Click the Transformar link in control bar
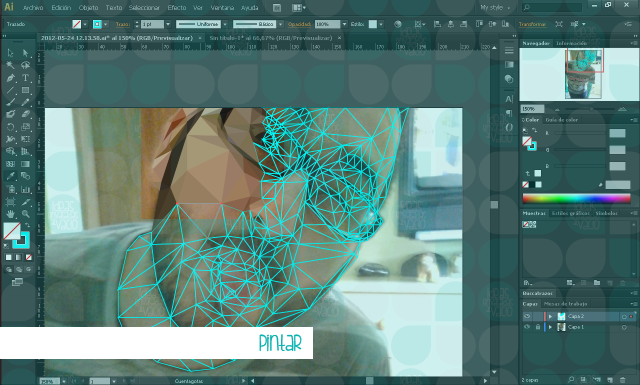 [x=532, y=24]
